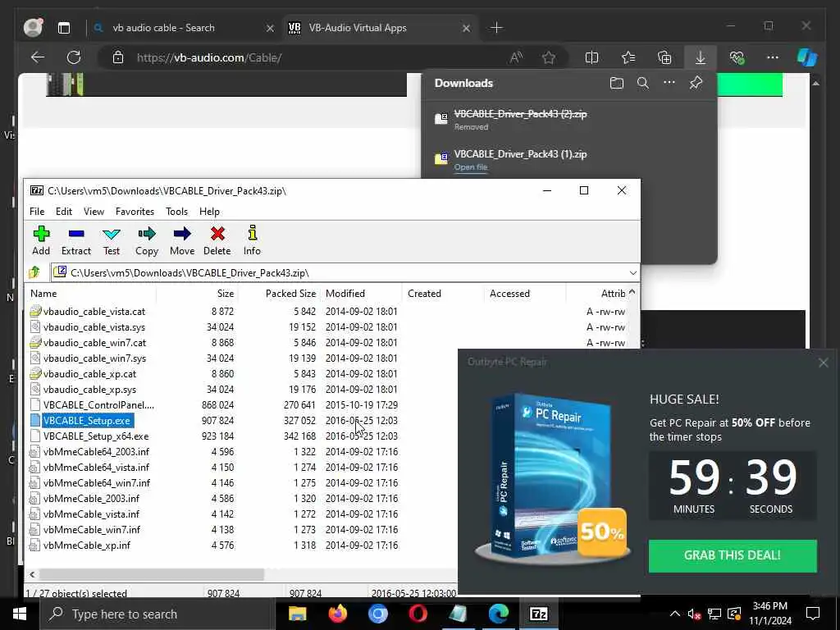Go back in Edge browser
This screenshot has width=840, height=630.
click(x=38, y=57)
